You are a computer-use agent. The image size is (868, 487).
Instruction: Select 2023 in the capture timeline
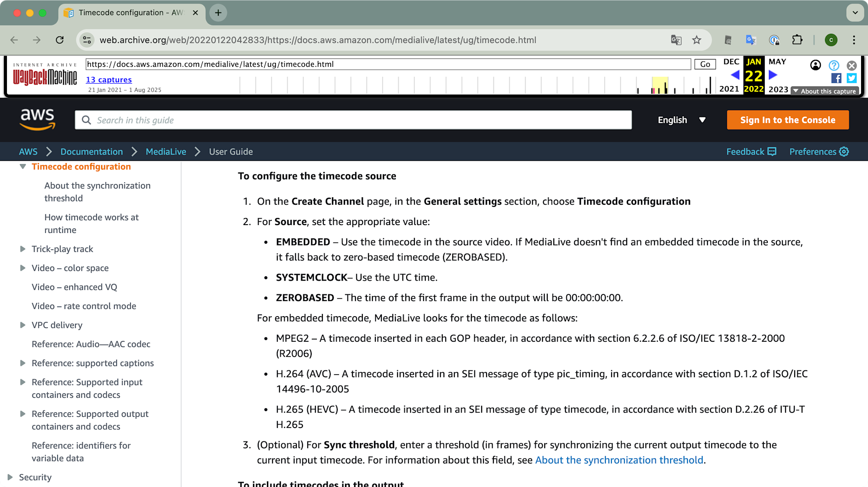click(778, 89)
